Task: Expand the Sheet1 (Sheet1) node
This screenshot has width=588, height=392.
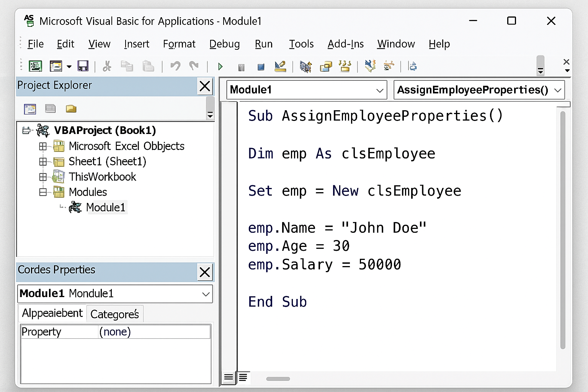Action: coord(43,162)
